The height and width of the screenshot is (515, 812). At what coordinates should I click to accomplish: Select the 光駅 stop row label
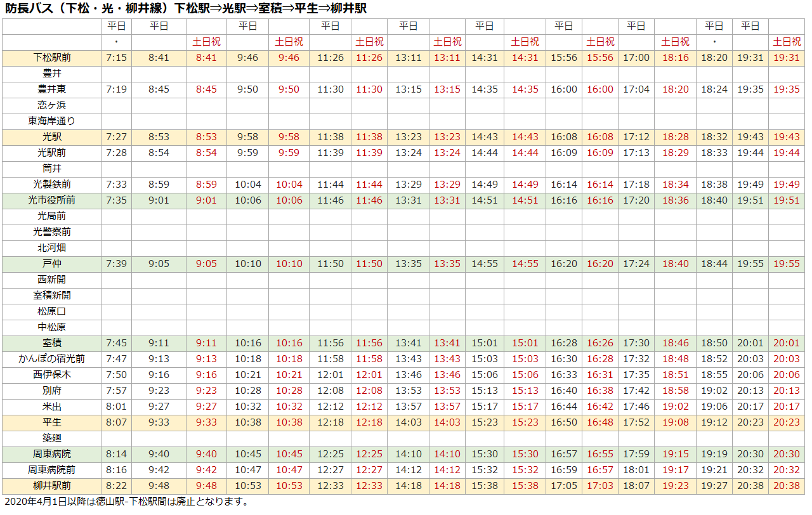point(51,137)
